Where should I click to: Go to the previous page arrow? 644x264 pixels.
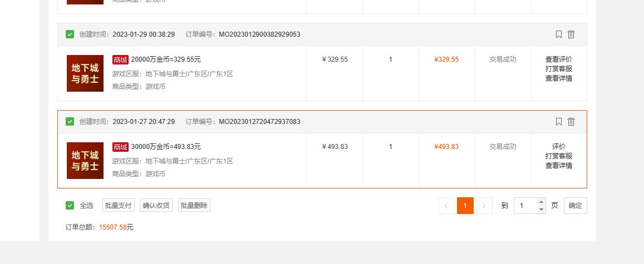[446, 206]
